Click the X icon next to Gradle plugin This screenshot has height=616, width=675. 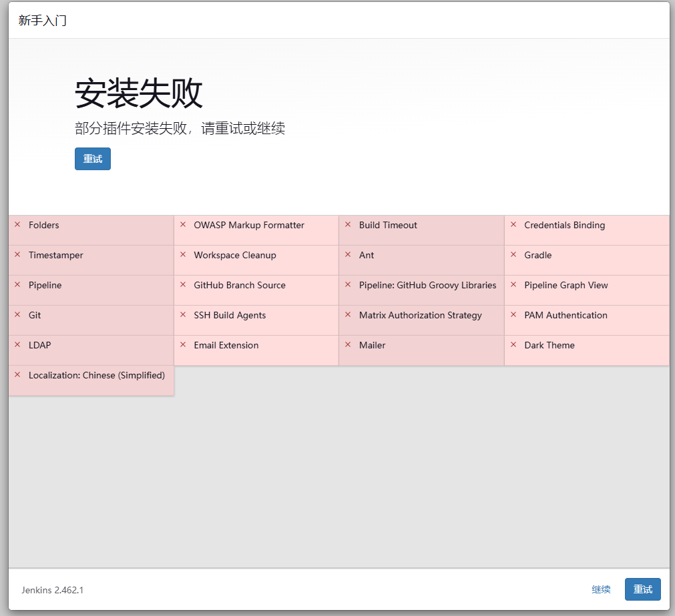pyautogui.click(x=513, y=255)
